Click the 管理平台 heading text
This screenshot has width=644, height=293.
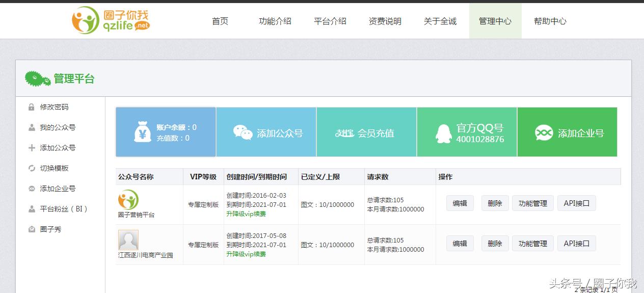pos(74,79)
